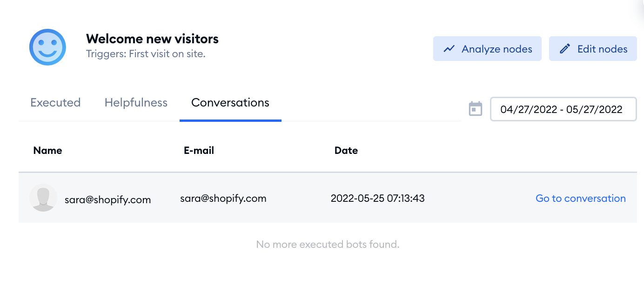Select the sara@shopify.com name cell

[108, 200]
